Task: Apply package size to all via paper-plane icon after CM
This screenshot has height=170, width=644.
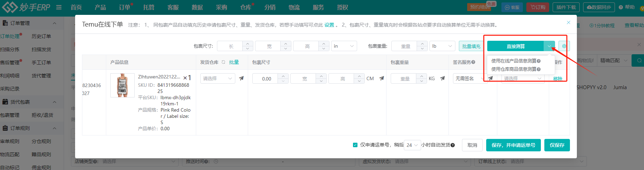Action: pyautogui.click(x=381, y=78)
